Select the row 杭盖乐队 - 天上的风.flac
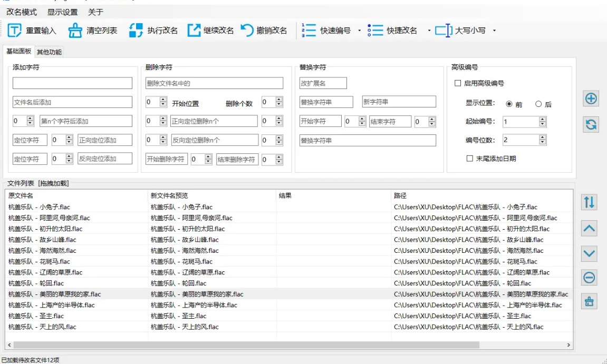 (289, 327)
